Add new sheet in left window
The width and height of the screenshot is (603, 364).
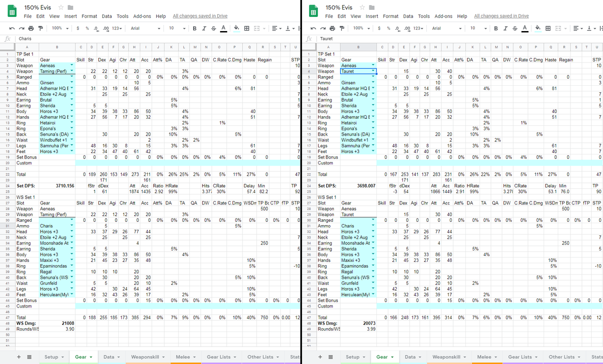pos(19,357)
